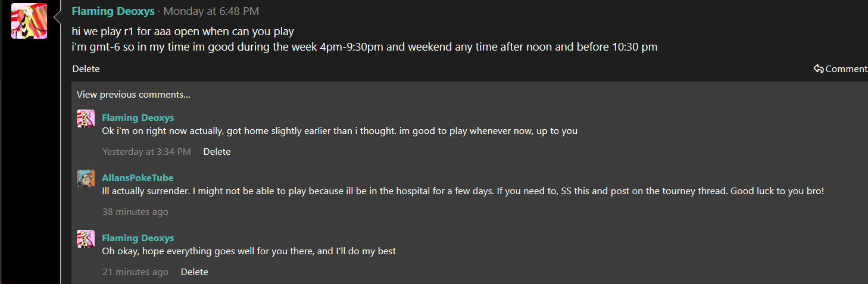Click the Monday at 6:48 PM timestamp

click(x=211, y=11)
